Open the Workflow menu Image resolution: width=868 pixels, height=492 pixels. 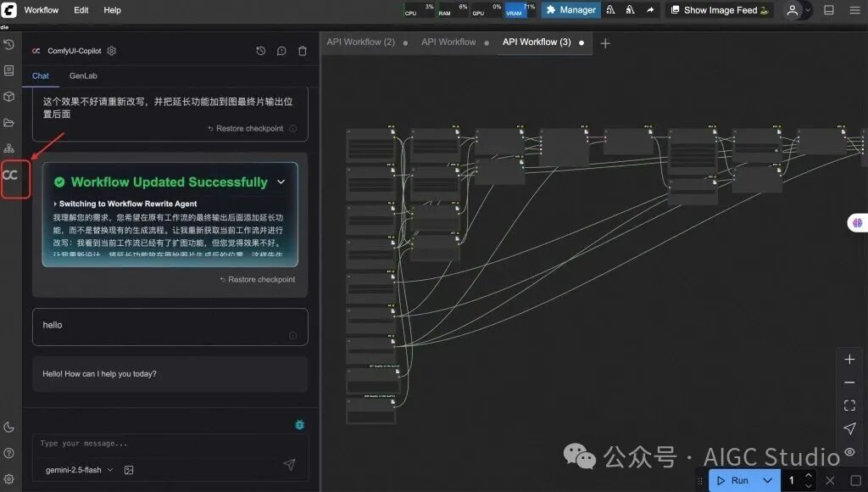[x=41, y=10]
